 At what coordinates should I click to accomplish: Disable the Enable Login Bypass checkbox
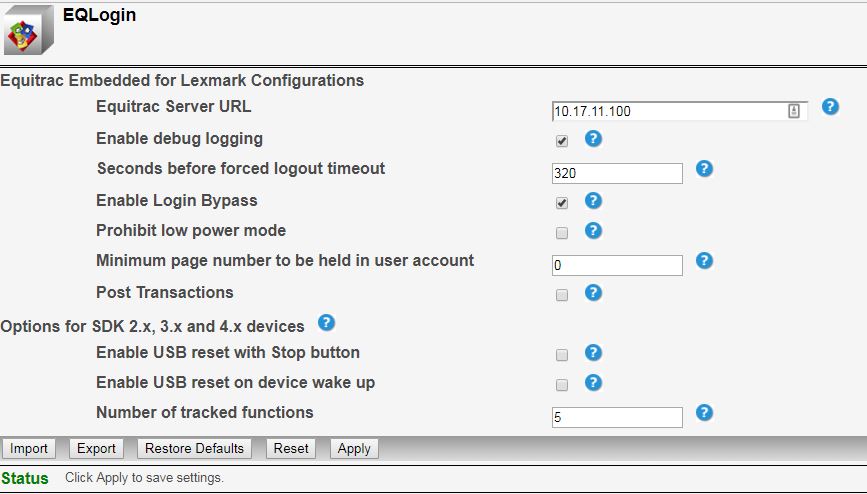click(x=562, y=203)
